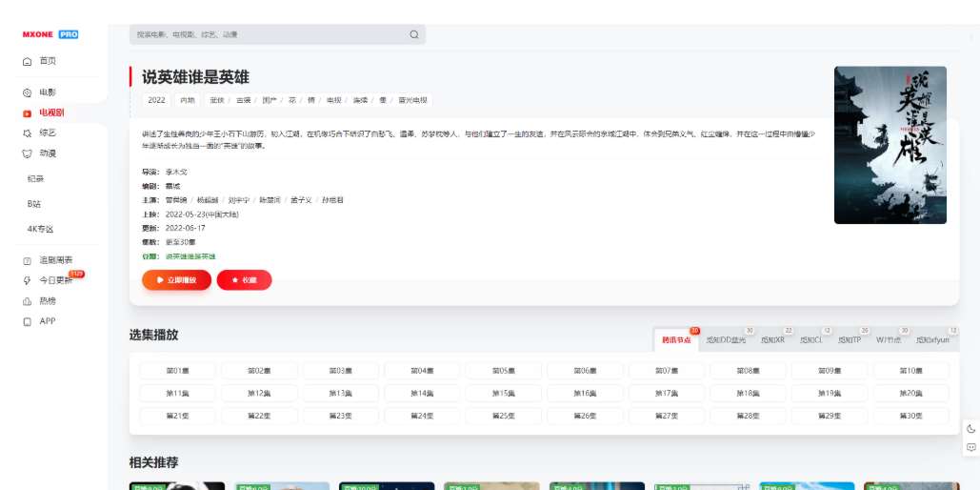Click the 2022 year tag

(x=157, y=100)
